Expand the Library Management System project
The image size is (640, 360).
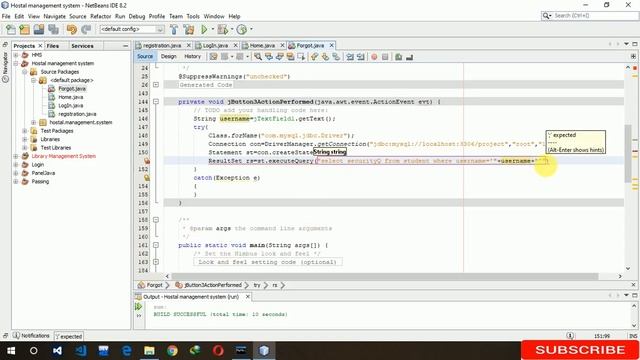(16, 156)
